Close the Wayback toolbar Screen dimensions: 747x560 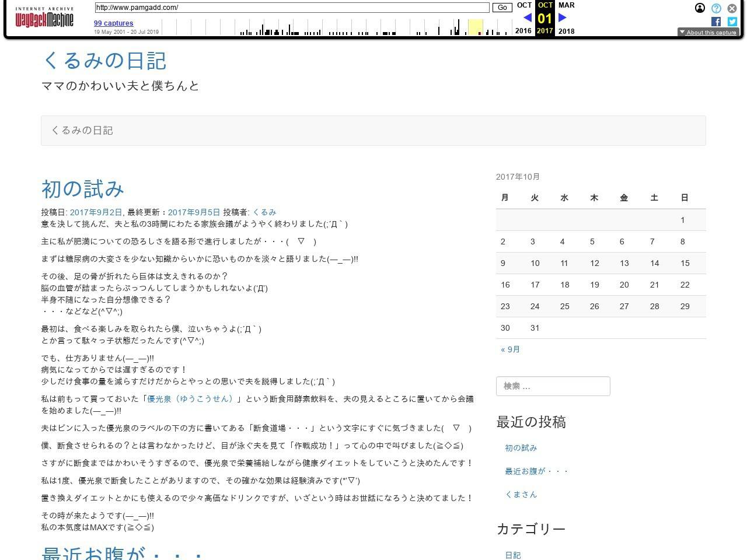(732, 8)
